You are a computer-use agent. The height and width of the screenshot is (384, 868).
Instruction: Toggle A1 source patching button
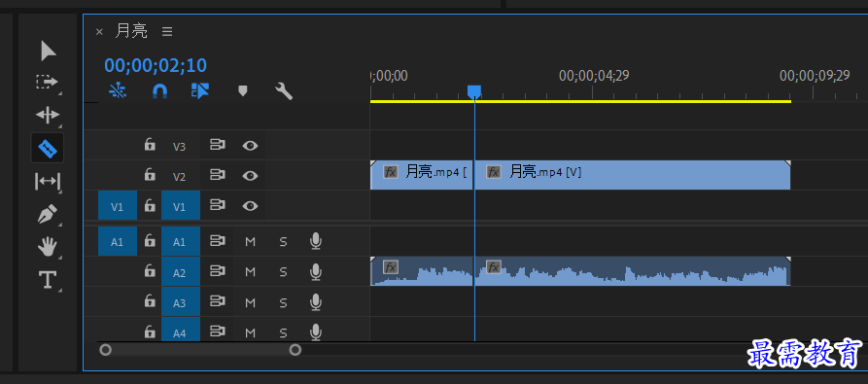click(x=118, y=241)
